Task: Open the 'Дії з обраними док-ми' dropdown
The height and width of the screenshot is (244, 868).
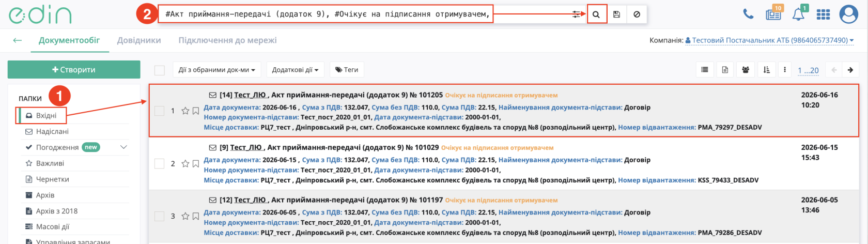Action: 217,70
